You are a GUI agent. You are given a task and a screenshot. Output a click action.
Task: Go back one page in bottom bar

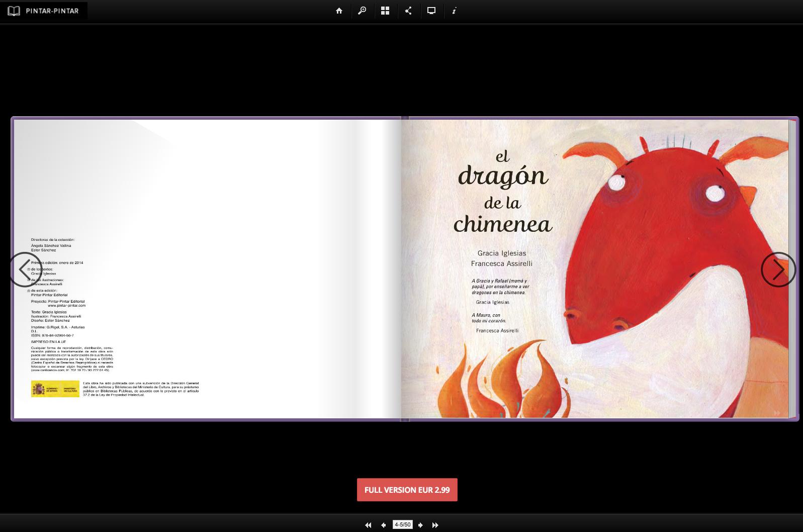tap(384, 525)
